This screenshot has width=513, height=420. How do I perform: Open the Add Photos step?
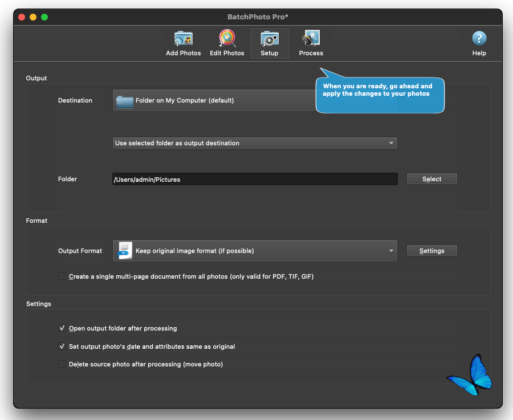click(183, 43)
